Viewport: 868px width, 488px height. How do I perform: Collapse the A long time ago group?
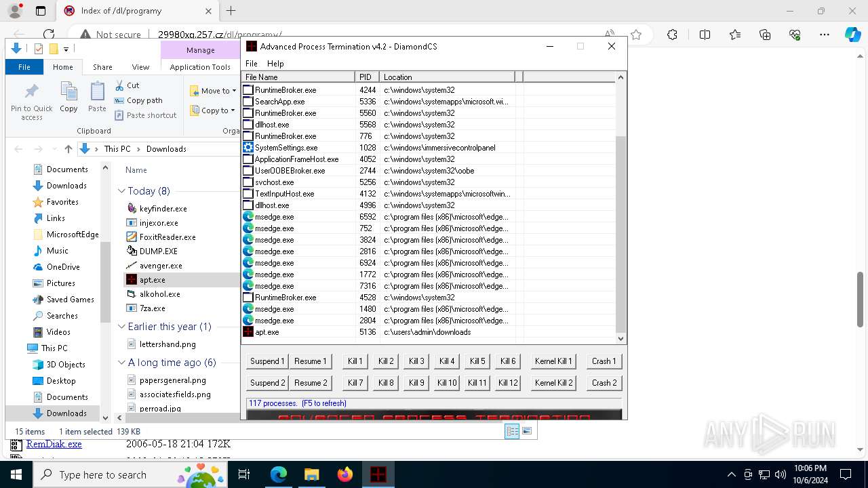point(121,363)
